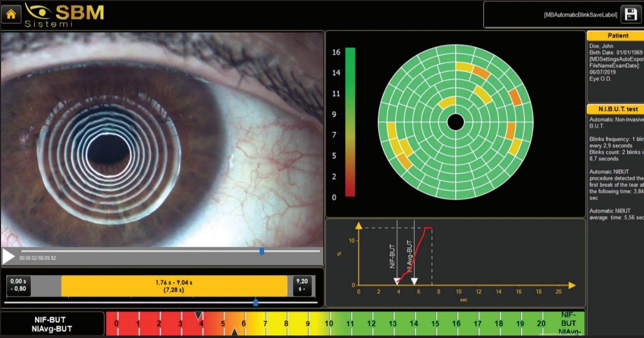The image size is (644, 338).
Task: Click the NIAvg-BUT triangle marker on graph
Action: [x=414, y=281]
